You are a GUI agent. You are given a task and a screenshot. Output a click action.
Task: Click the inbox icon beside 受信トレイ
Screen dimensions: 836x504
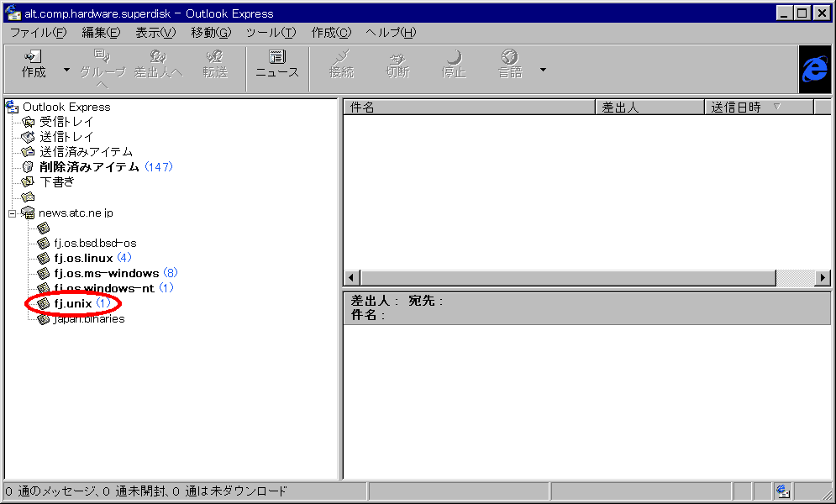point(29,122)
